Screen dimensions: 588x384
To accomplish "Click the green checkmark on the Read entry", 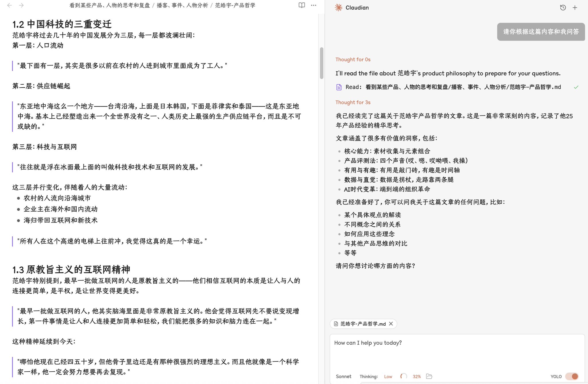I will (x=576, y=87).
